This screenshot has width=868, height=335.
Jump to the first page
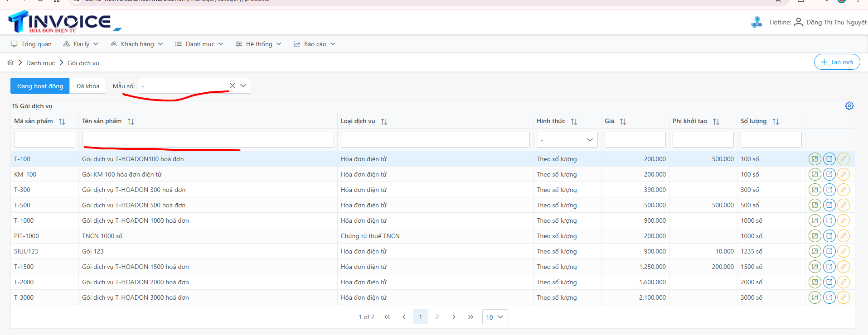click(x=387, y=317)
